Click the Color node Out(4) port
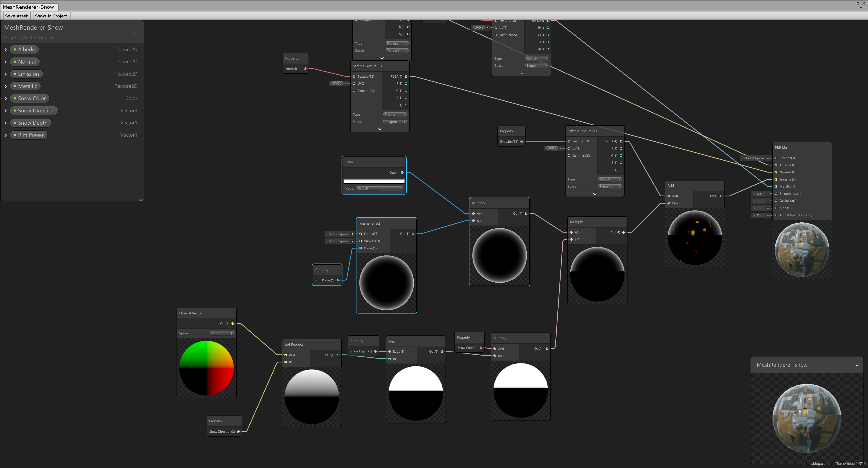Viewport: 868px width, 468px height. pyautogui.click(x=402, y=173)
